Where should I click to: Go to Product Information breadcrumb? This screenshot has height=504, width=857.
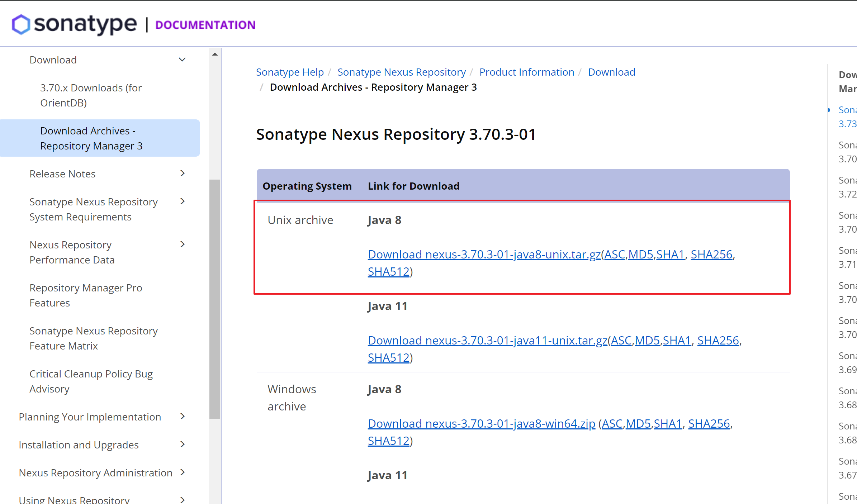pos(526,72)
